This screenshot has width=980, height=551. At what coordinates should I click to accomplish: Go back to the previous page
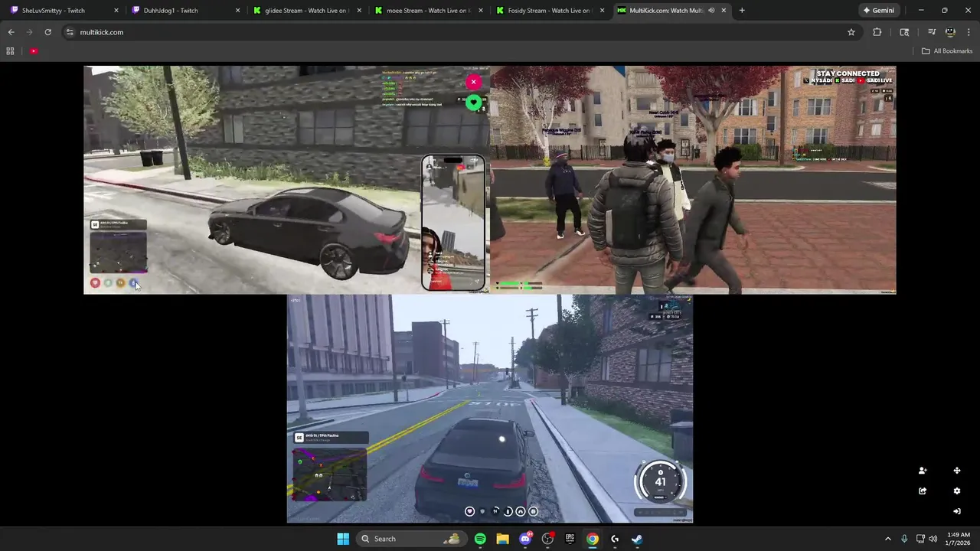(11, 32)
